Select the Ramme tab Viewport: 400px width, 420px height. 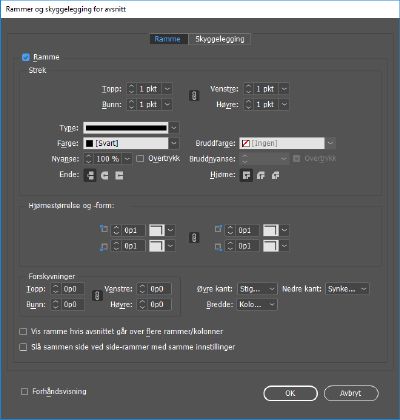point(168,39)
